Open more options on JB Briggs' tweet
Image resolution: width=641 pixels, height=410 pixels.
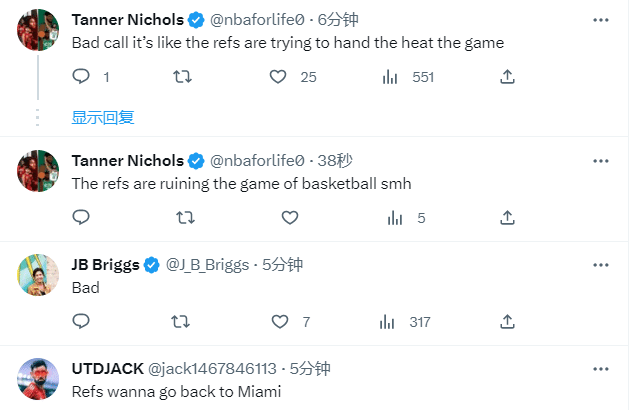pyautogui.click(x=600, y=264)
